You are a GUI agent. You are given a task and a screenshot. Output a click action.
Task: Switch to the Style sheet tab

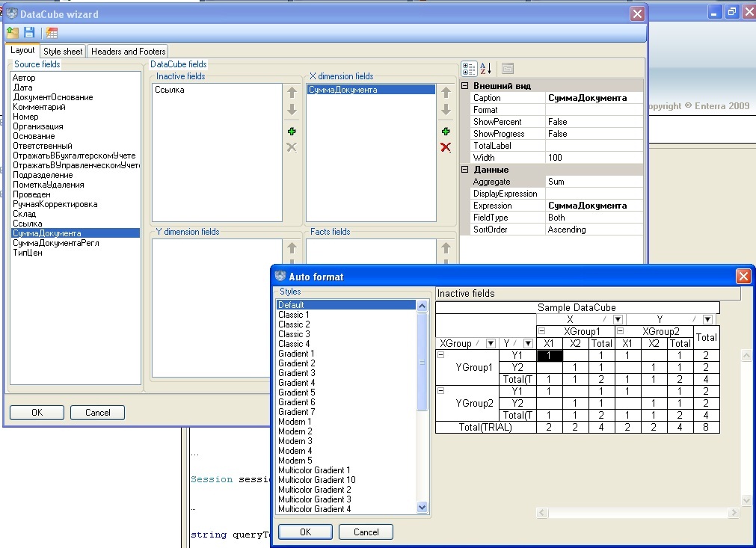click(x=63, y=52)
